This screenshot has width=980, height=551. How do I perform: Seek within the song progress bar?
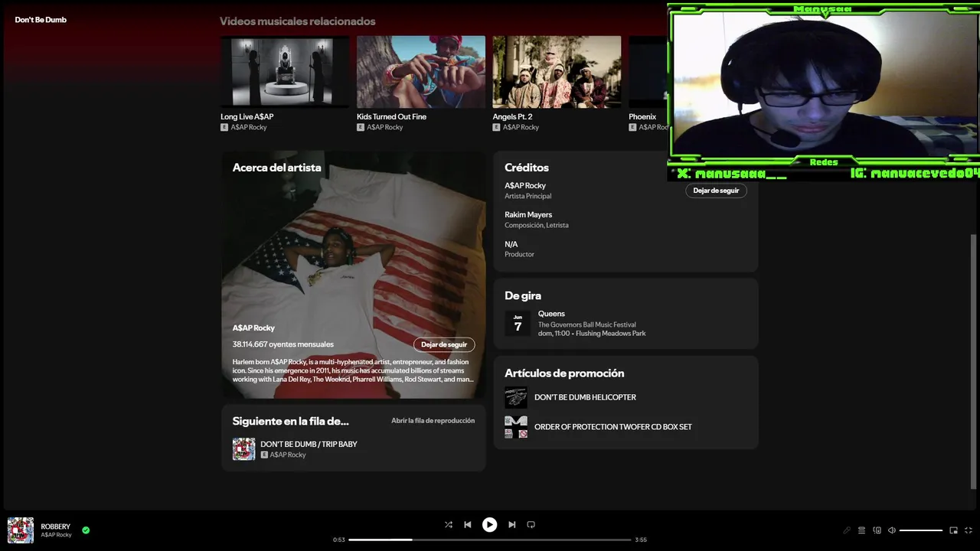pyautogui.click(x=490, y=540)
